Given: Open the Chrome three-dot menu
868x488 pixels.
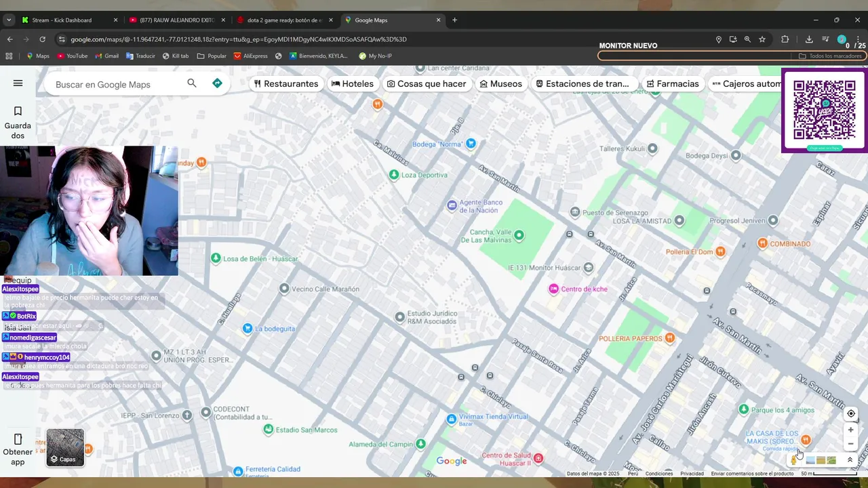Looking at the screenshot, I should coord(858,39).
